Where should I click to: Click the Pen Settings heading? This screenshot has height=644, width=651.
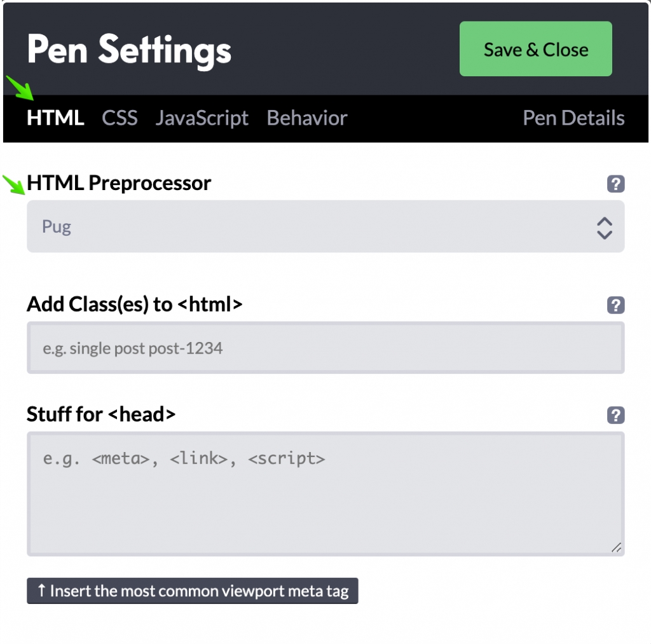pyautogui.click(x=129, y=50)
